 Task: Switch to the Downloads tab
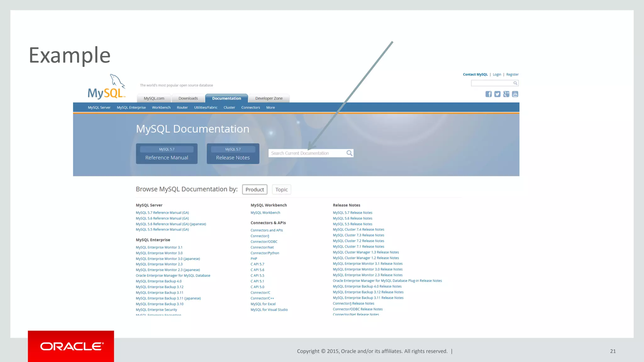pos(188,98)
